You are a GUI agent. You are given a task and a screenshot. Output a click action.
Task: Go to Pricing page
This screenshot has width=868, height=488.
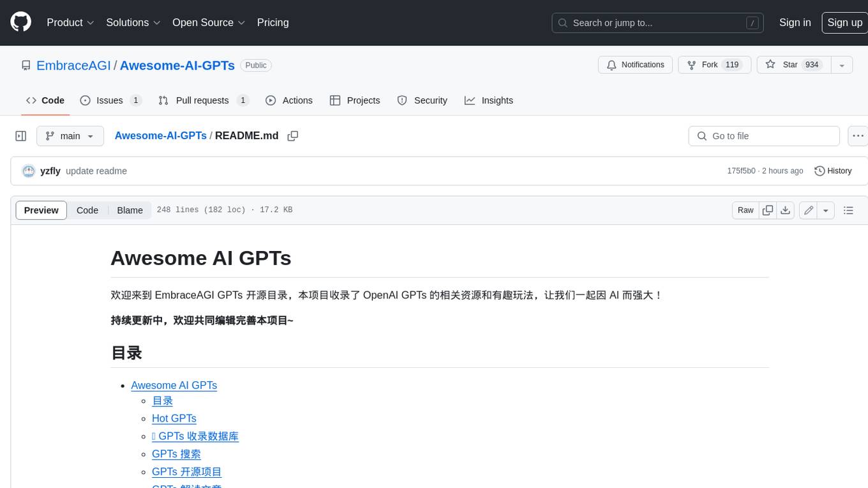pyautogui.click(x=273, y=22)
